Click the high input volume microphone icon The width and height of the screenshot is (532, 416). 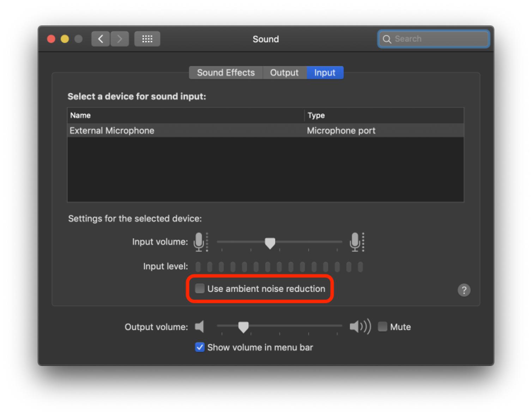click(356, 242)
